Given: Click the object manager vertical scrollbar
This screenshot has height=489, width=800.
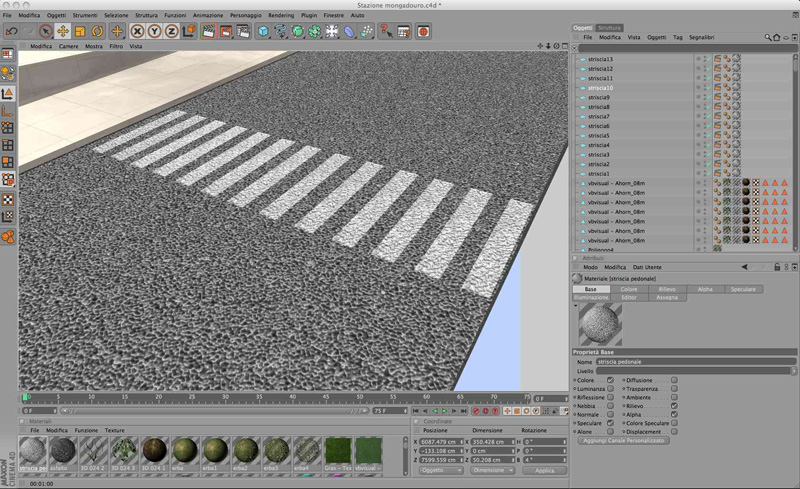Looking at the screenshot, I should tap(795, 152).
